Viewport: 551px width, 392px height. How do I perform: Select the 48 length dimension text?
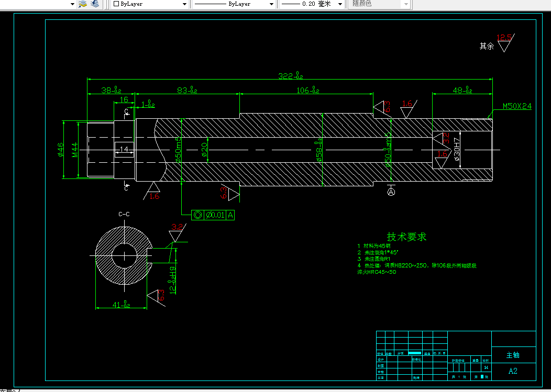462,90
